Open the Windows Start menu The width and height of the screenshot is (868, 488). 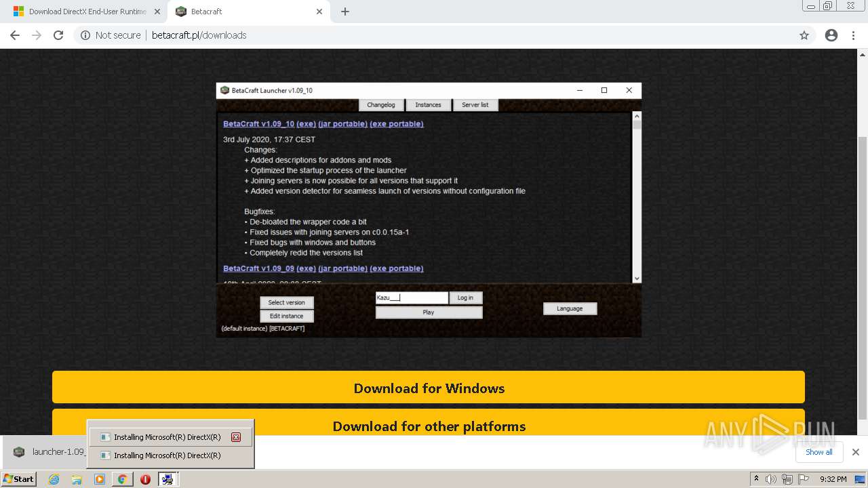pos(18,479)
